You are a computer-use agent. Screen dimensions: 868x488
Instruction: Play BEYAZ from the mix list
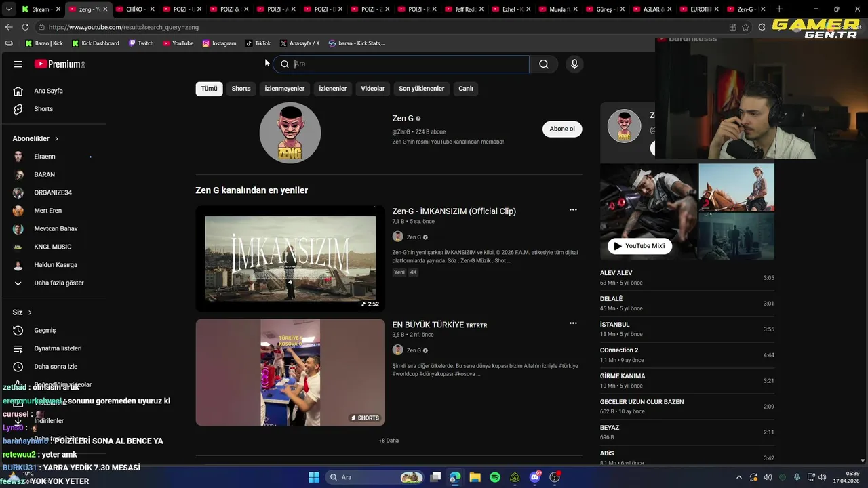pyautogui.click(x=687, y=432)
